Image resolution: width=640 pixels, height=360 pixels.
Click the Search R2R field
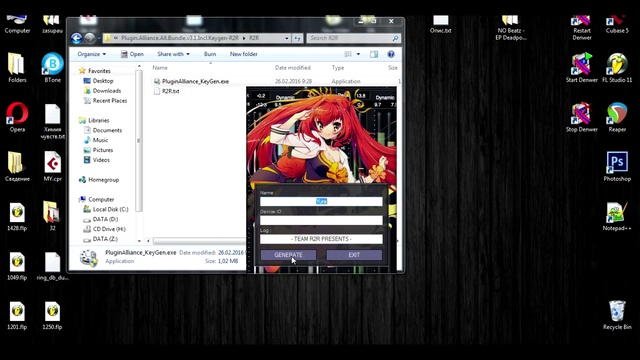click(353, 38)
